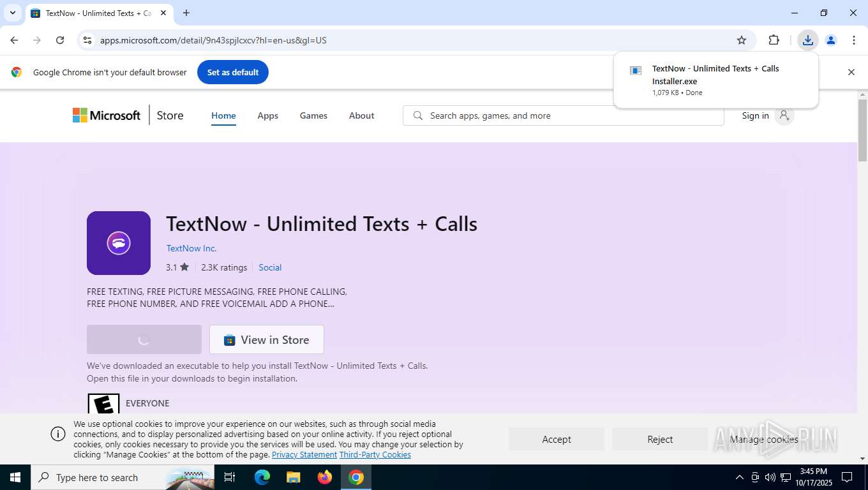868x490 pixels.
Task: Click the TextNow app icon
Action: click(119, 243)
